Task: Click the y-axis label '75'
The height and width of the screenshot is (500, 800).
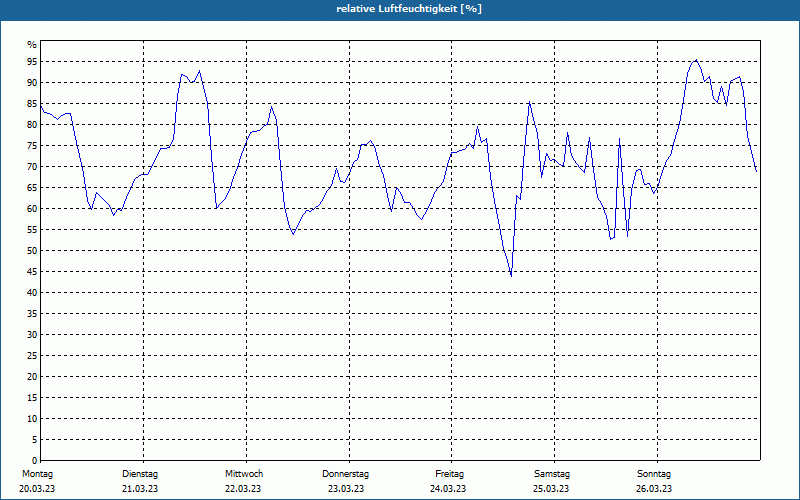Action: 32,146
